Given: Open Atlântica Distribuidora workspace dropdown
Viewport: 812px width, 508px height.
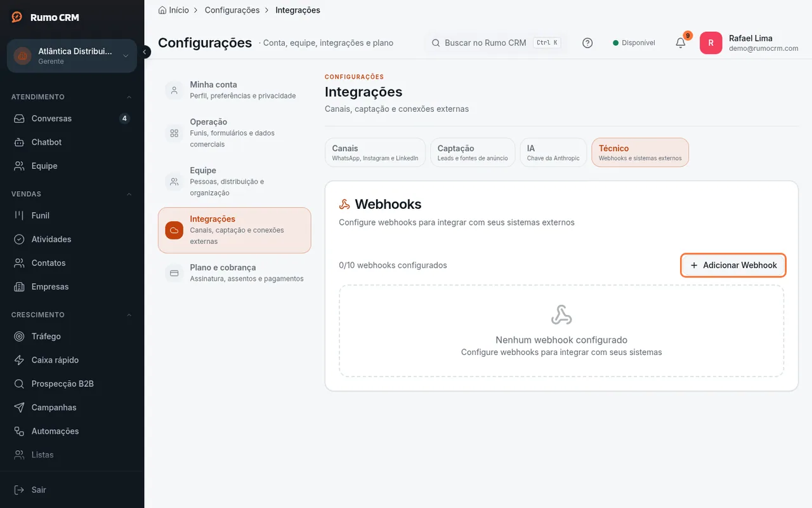Looking at the screenshot, I should (72, 56).
